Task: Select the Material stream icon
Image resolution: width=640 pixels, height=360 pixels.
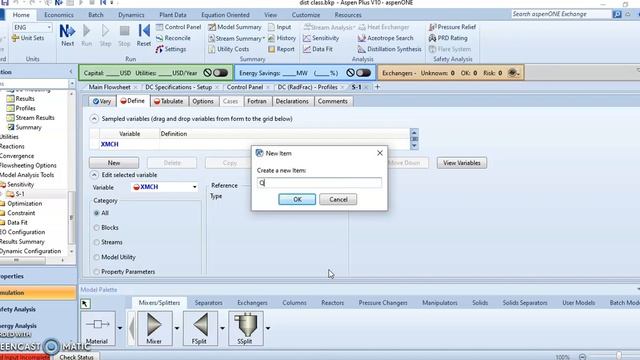Action: 98,328
